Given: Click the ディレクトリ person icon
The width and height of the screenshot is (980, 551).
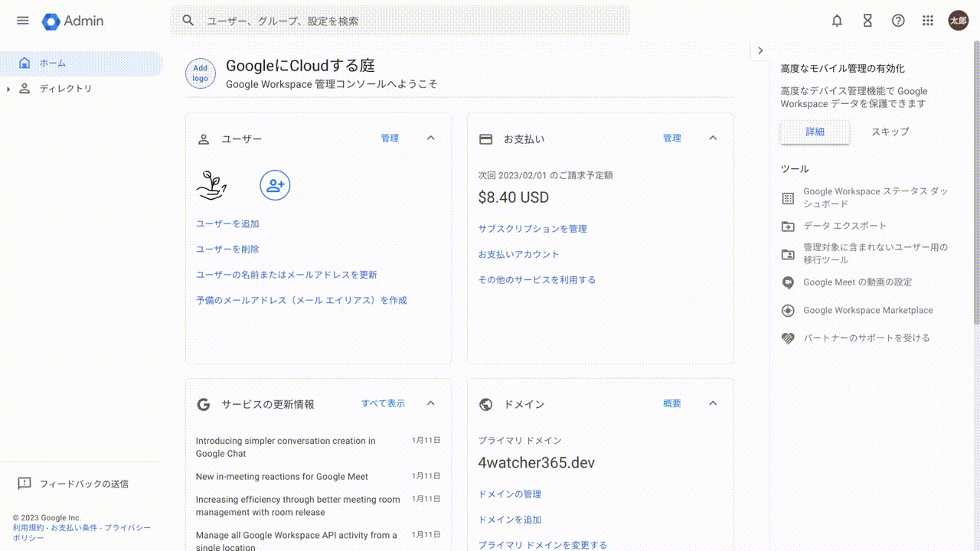Looking at the screenshot, I should pyautogui.click(x=24, y=89).
